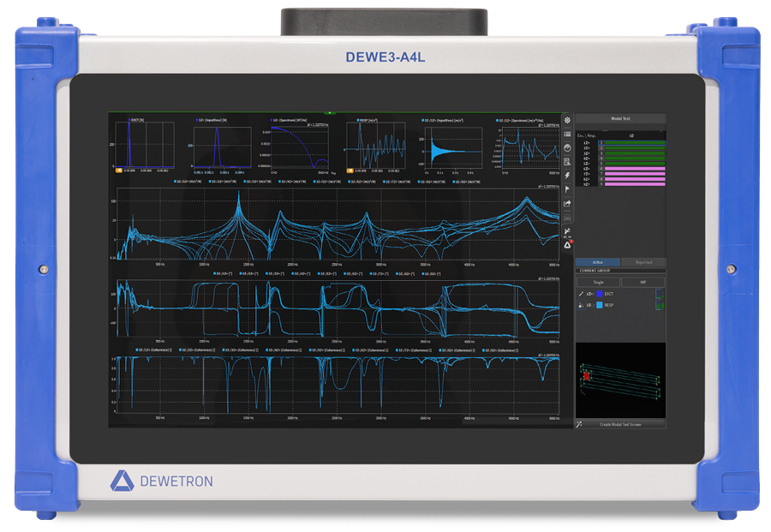This screenshot has width=771, height=532.
Task: Click the level meter in the EXCT row
Action: [x=660, y=294]
